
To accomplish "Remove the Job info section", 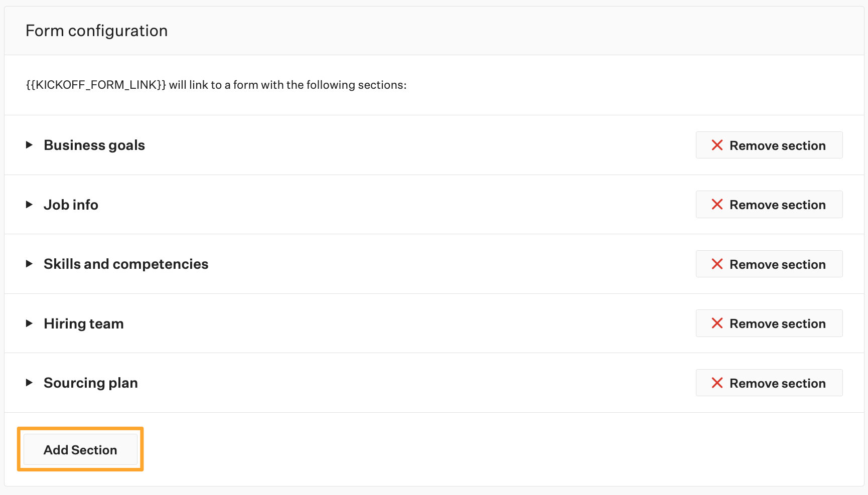I will 769,204.
